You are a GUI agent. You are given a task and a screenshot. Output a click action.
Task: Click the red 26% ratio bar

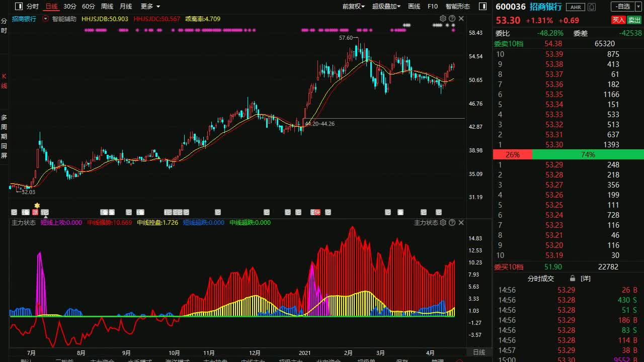[x=512, y=154]
